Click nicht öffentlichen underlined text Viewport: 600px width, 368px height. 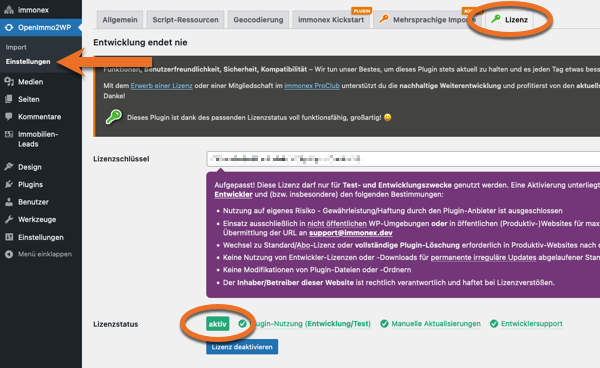tap(337, 223)
